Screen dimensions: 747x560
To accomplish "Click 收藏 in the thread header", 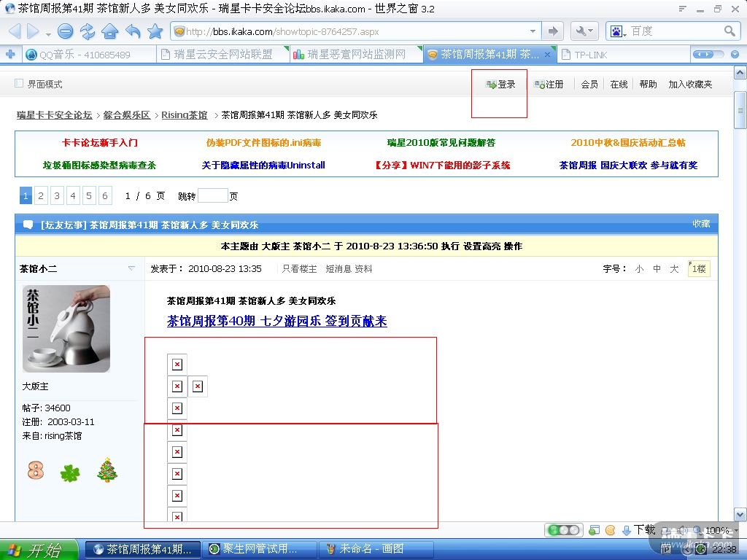I will [701, 224].
